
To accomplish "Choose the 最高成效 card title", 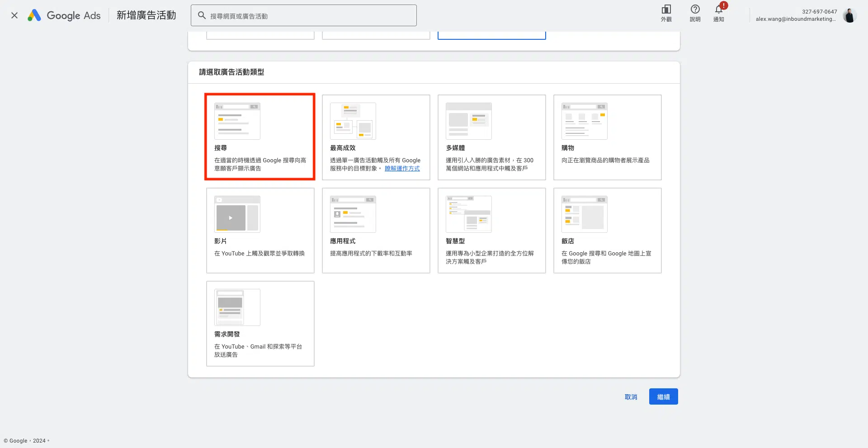I will 343,148.
